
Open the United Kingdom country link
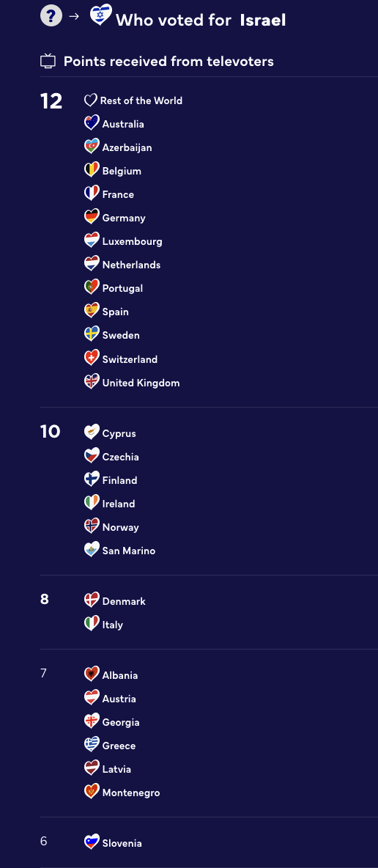click(x=141, y=383)
